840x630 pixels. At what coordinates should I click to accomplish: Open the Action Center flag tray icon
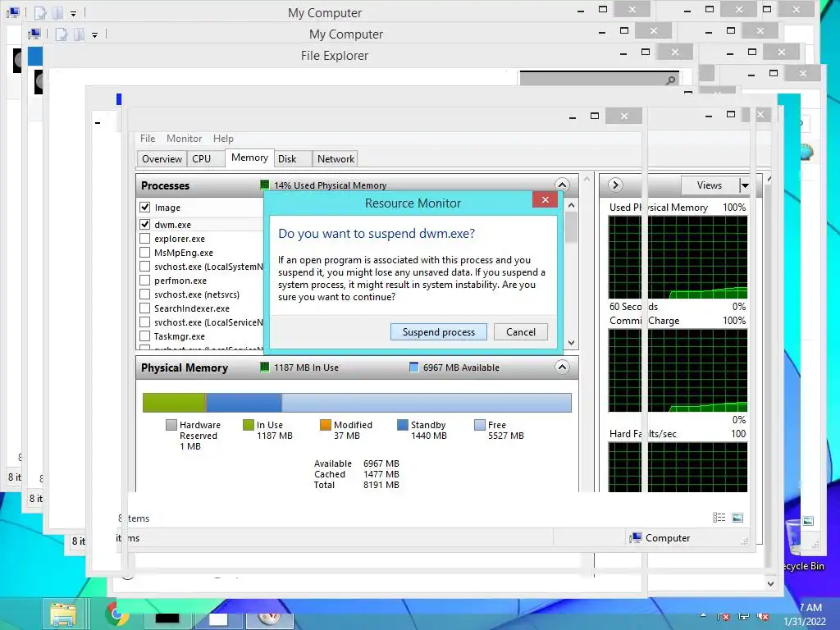[x=724, y=617]
